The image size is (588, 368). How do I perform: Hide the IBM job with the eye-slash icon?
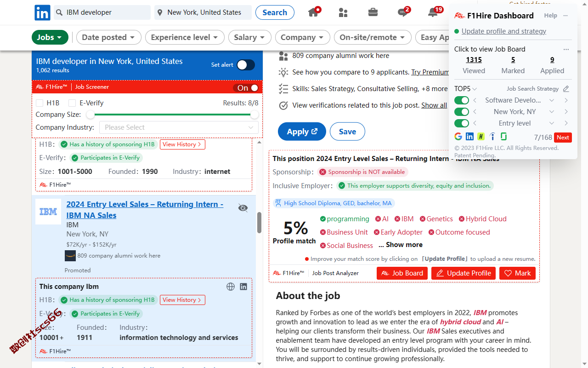tap(243, 208)
